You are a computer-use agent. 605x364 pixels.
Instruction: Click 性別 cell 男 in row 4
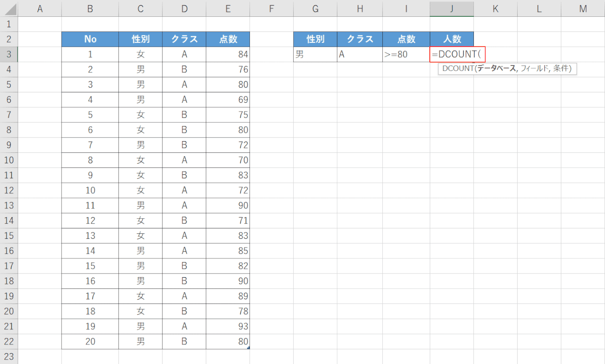141,69
